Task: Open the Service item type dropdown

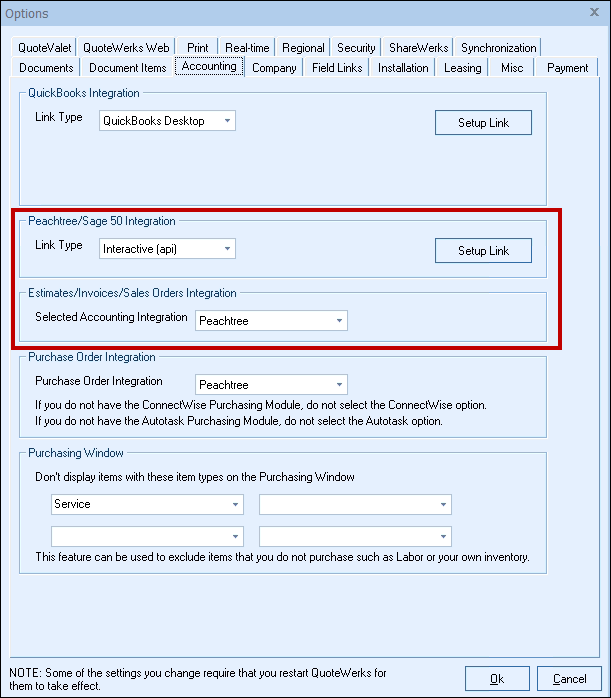Action: click(147, 504)
